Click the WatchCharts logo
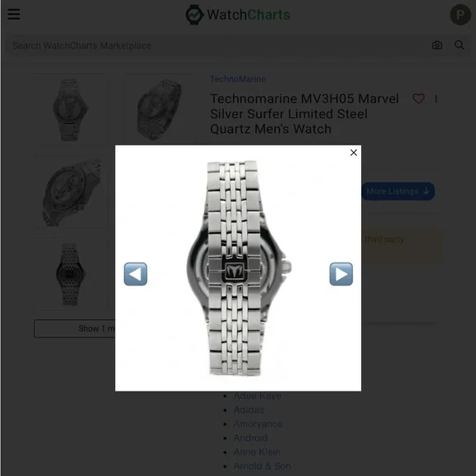476x476 pixels. point(238,15)
